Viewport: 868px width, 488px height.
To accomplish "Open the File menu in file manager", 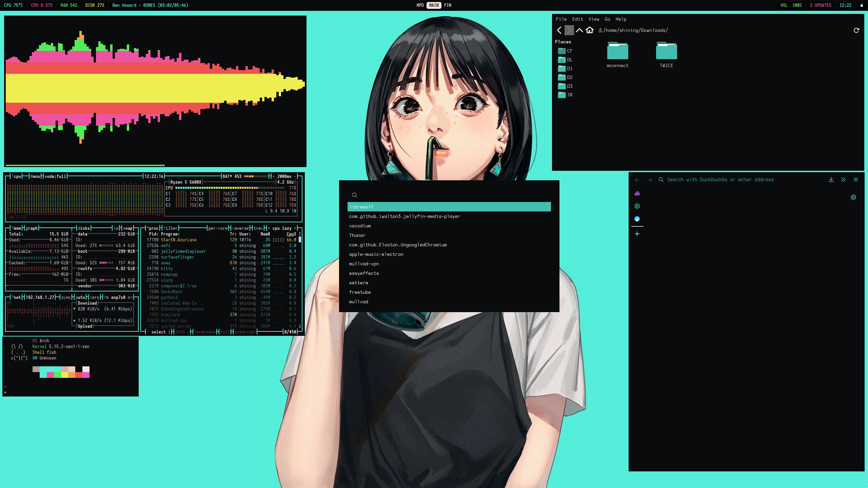I will click(561, 19).
